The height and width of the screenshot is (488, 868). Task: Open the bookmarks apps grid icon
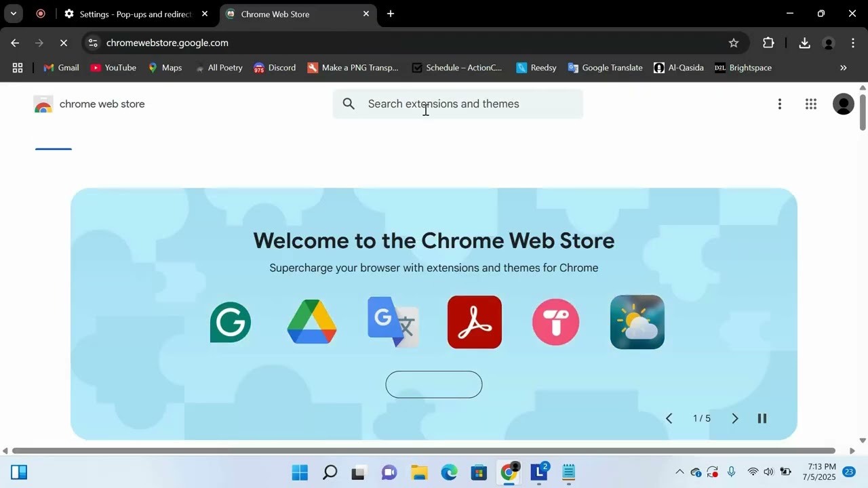coord(18,68)
